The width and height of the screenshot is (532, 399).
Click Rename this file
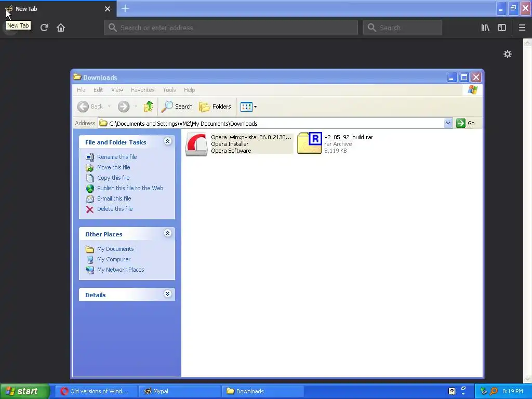click(117, 157)
